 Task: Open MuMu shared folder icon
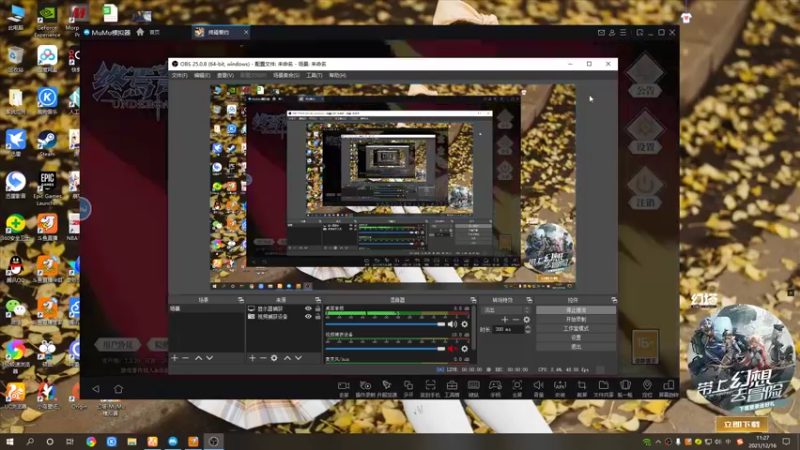[604, 388]
